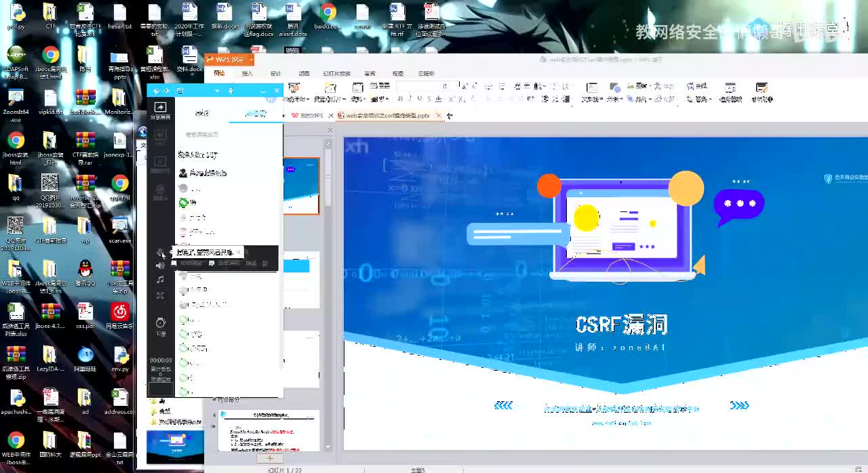Toggle Underline formatting in ribbon

click(420, 99)
